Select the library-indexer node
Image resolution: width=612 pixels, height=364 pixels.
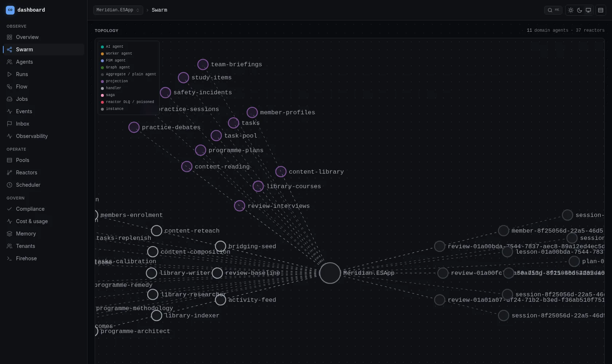(x=157, y=316)
